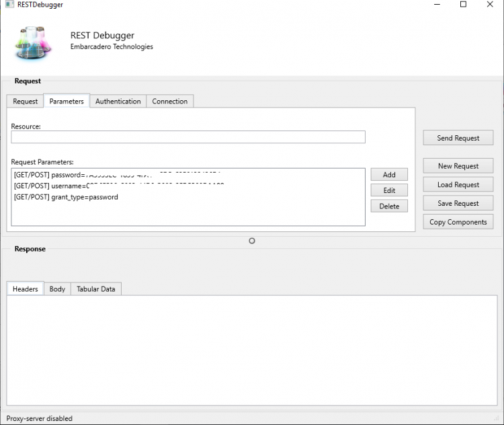Viewport: 504px width, 425px height.
Task: Click the RESTDebugger title bar app icon
Action: click(x=9, y=4)
